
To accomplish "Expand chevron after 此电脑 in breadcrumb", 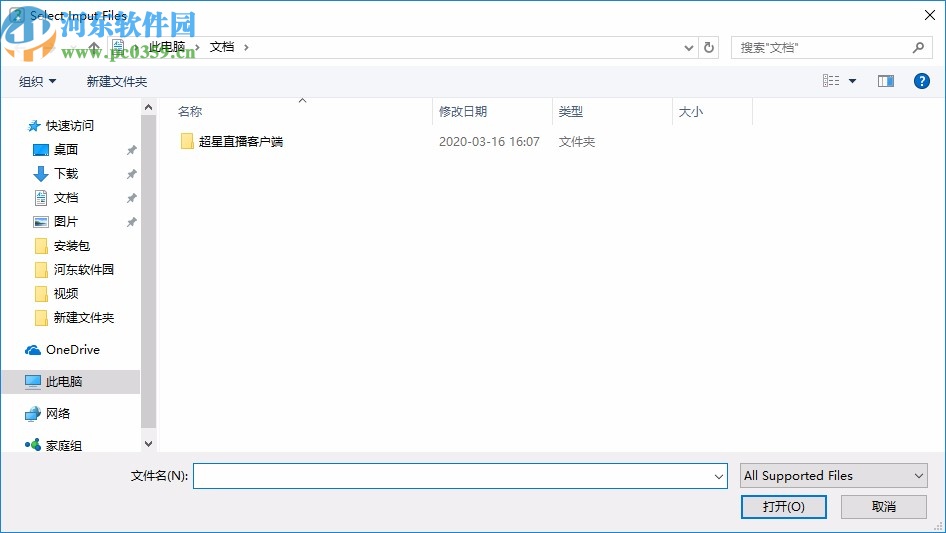I will [x=197, y=47].
